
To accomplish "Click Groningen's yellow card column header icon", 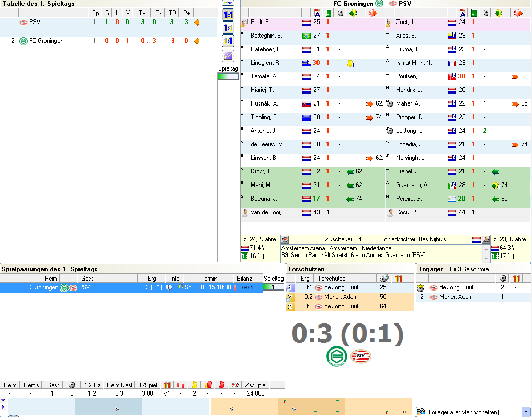I will [355, 13].
